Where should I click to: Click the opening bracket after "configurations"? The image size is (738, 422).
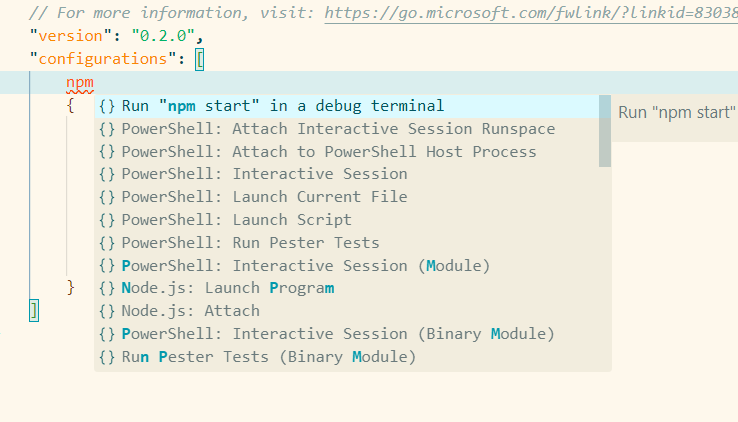pos(200,60)
